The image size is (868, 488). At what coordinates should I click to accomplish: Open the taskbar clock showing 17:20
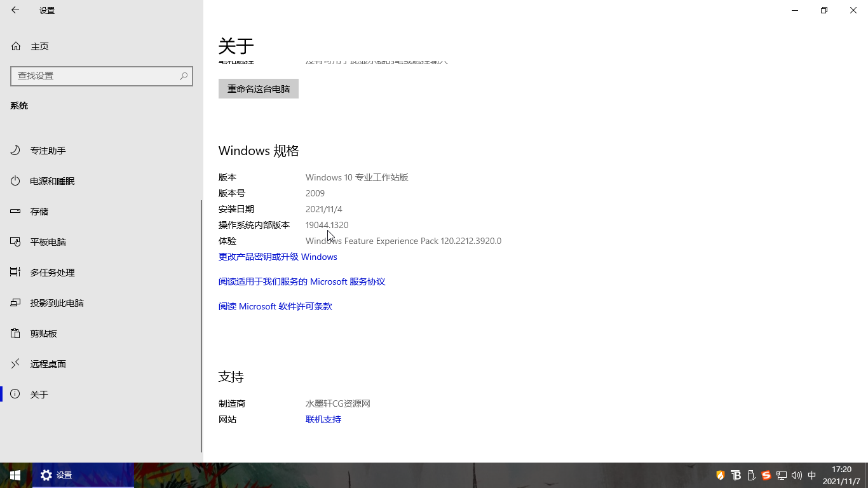[841, 475]
